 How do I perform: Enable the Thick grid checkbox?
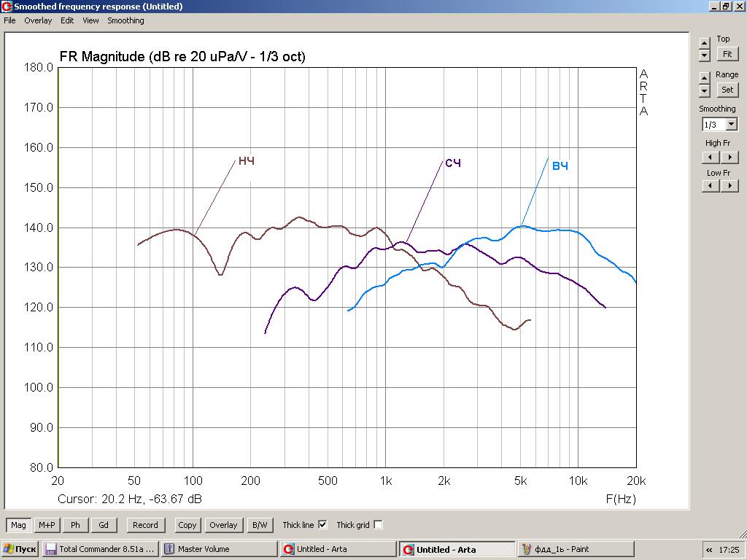pyautogui.click(x=378, y=525)
